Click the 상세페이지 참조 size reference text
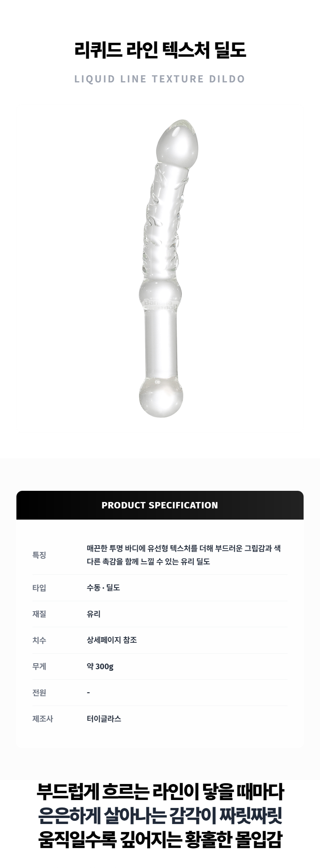320x868 pixels. point(112,640)
